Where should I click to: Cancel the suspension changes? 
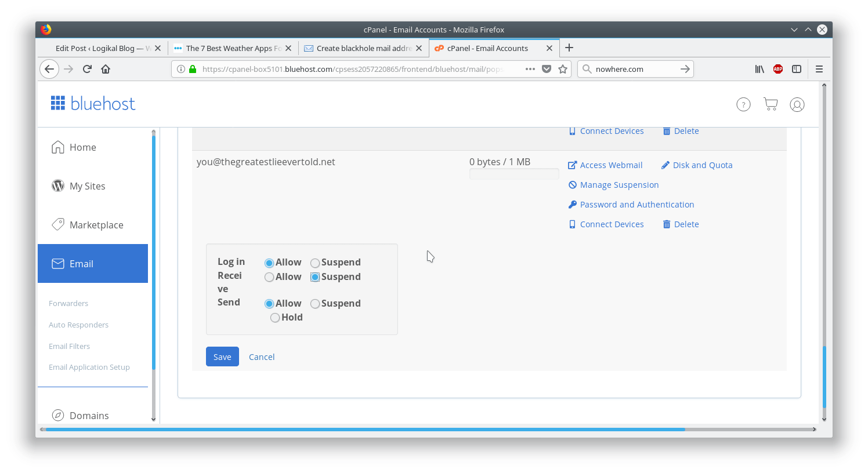coord(262,357)
